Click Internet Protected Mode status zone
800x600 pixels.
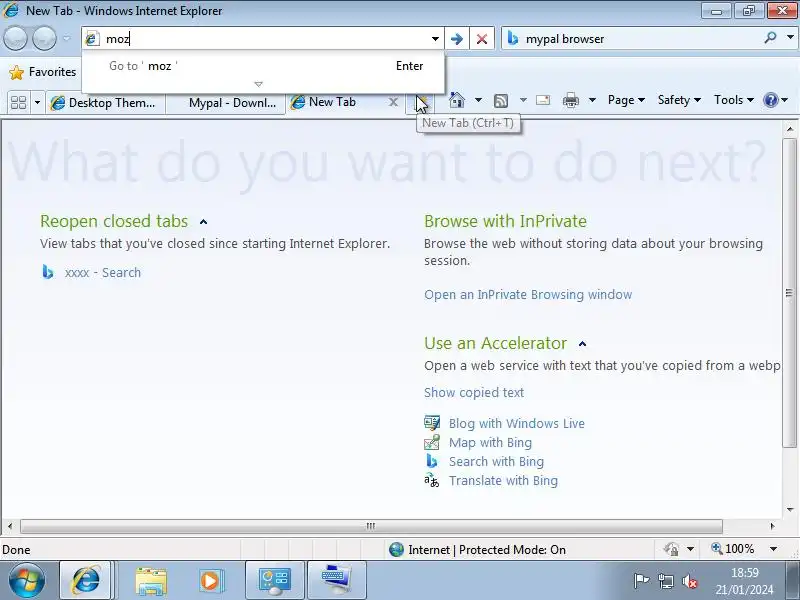coord(478,549)
